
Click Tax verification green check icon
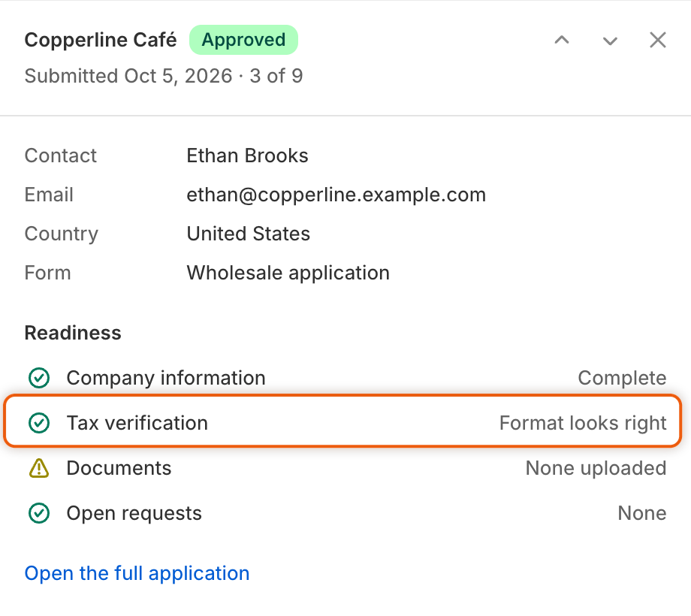pos(39,423)
